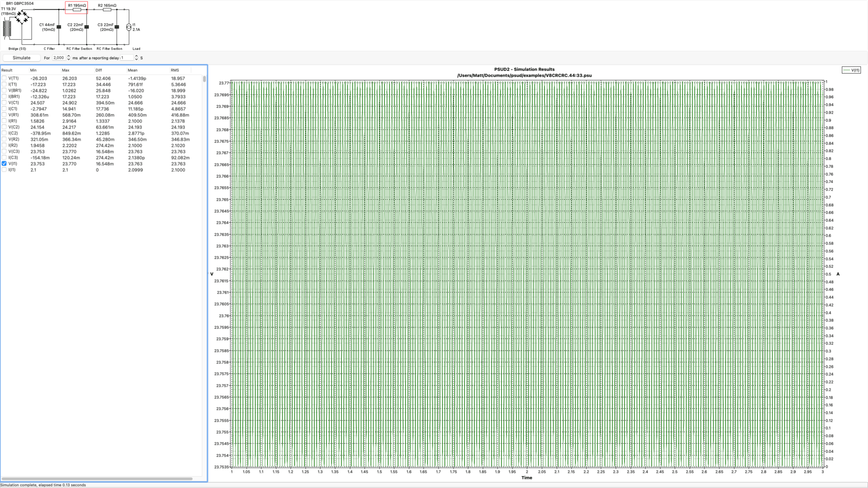Click the status bar Simulation complete message
Viewport: 868px width, 488px height.
pos(43,485)
